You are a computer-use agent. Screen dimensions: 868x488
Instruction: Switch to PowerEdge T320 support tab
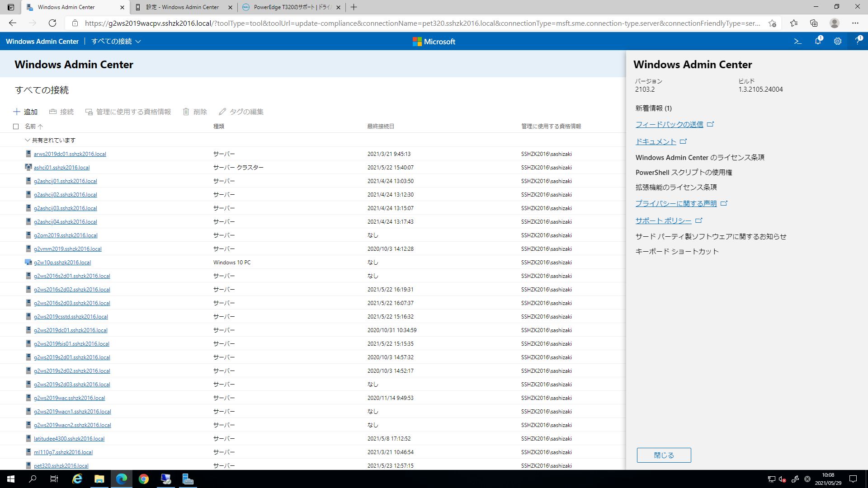click(292, 7)
